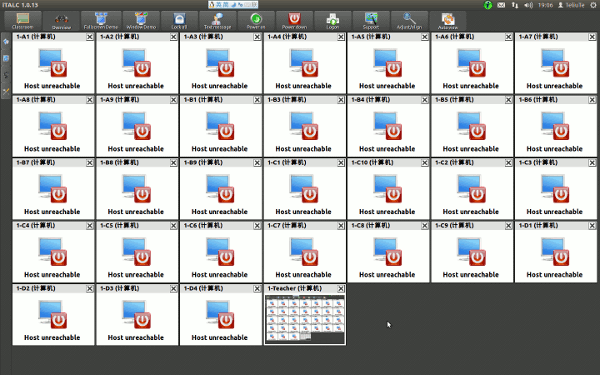Open the first sidebar panel icon
The width and height of the screenshot is (600, 375).
[6, 41]
